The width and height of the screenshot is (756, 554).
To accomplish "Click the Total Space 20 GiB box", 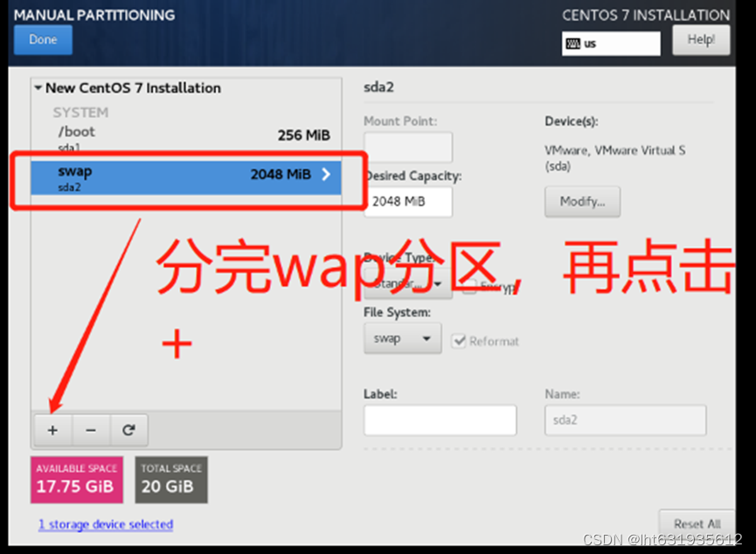I will click(x=171, y=480).
